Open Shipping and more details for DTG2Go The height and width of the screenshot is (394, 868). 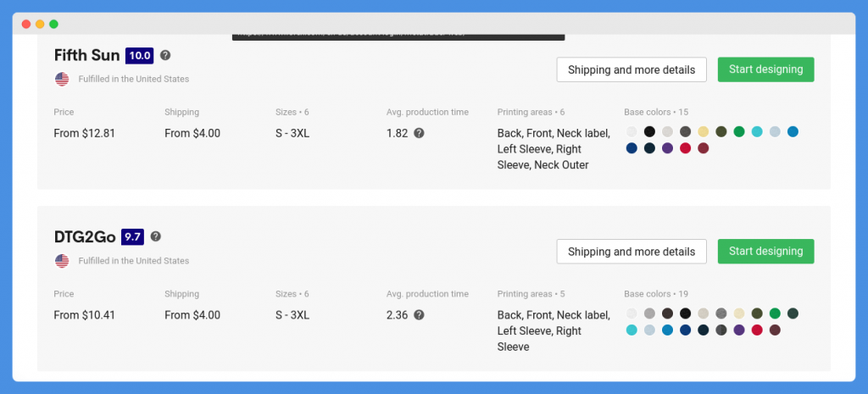[632, 252]
